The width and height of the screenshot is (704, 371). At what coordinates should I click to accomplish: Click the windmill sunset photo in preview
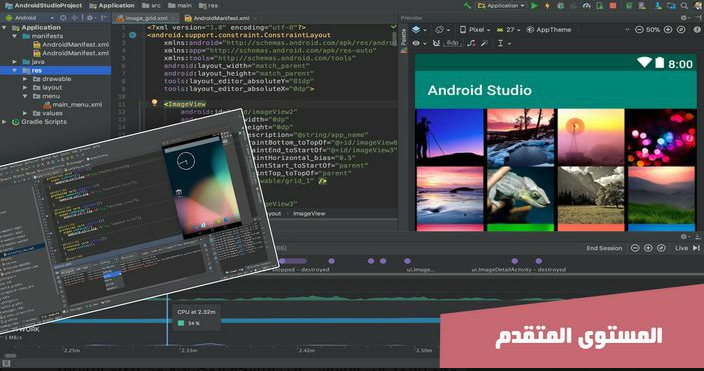591,137
